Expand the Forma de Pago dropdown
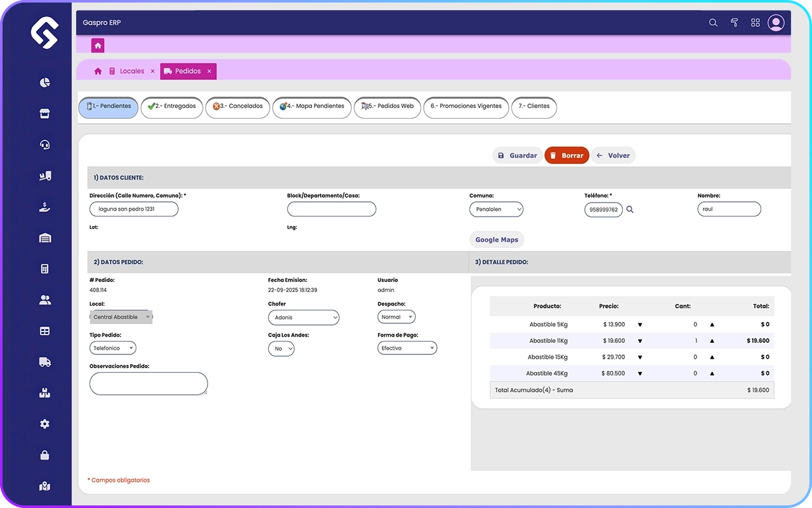Viewport: 812px width, 508px height. [x=407, y=348]
